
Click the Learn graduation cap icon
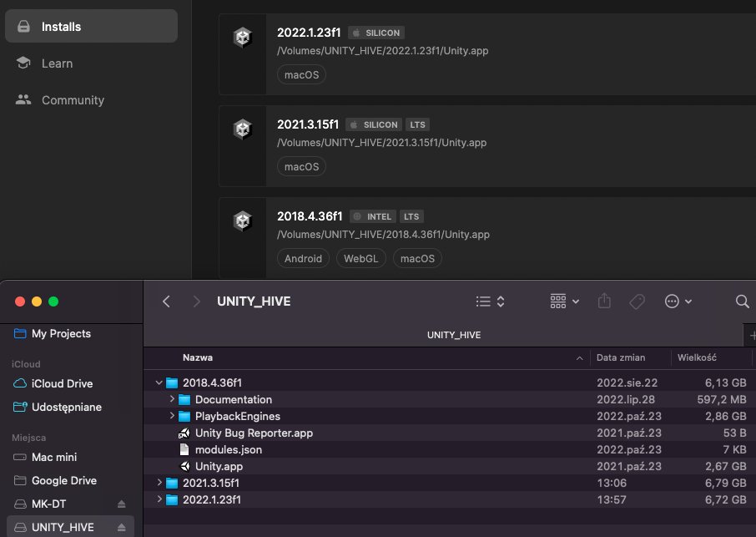click(23, 63)
